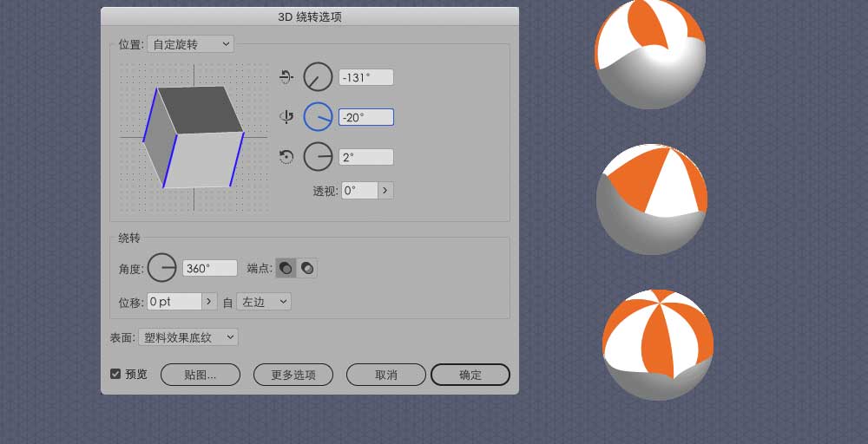Viewport: 868px width, 444px height.
Task: Click the X-axis rotation icon
Action: (286, 77)
